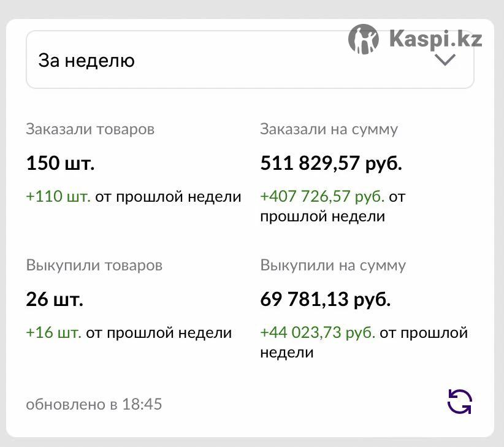
Task: Click "от прошлой недели" under ordered items
Action: (x=168, y=197)
